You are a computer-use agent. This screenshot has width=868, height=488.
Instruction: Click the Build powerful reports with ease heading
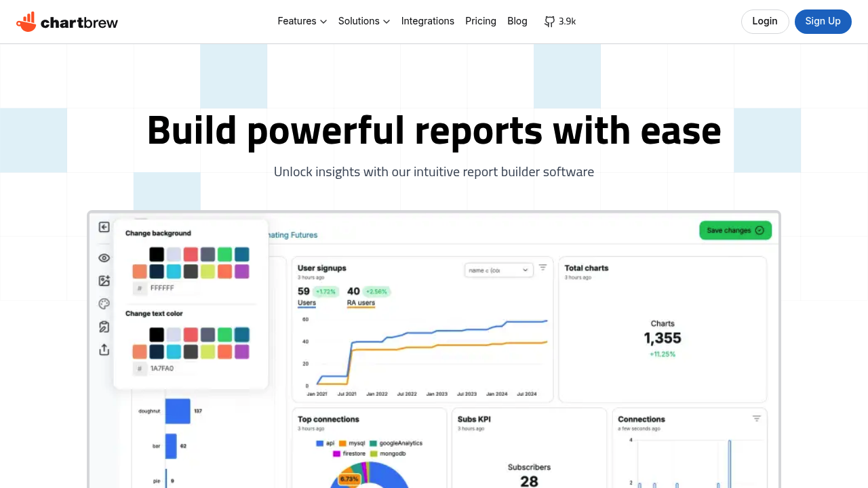pyautogui.click(x=434, y=130)
